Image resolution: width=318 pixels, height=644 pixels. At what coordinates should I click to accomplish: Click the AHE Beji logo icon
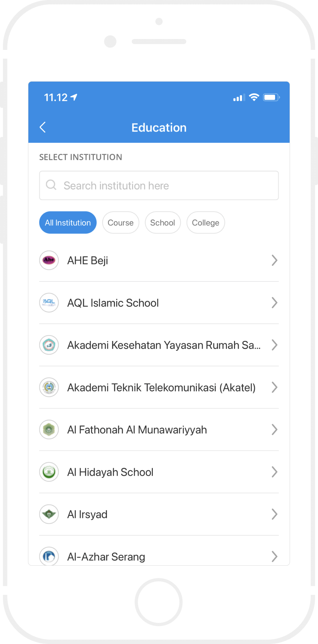[49, 260]
